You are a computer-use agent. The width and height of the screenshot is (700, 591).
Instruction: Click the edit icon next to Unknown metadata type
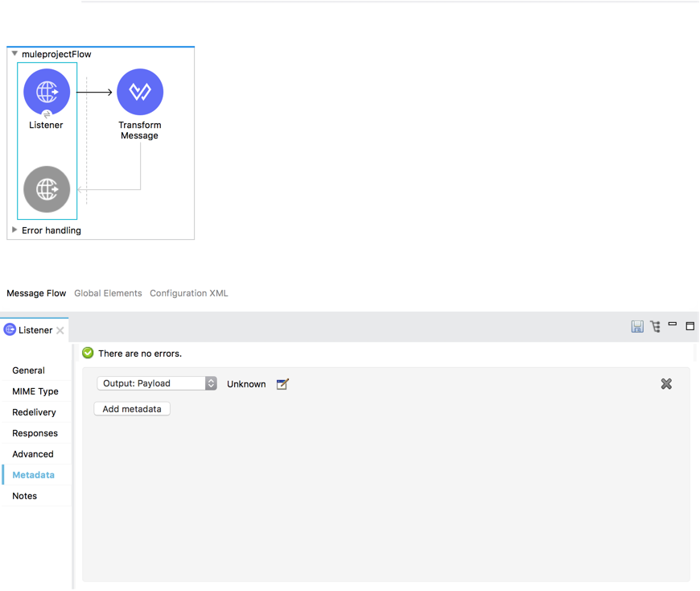[282, 384]
